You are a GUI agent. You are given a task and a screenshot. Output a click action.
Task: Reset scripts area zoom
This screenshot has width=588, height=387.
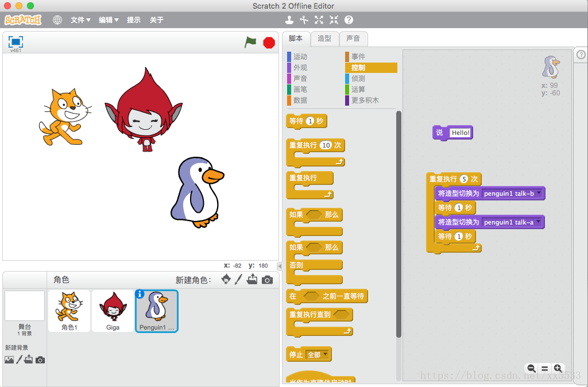[544, 368]
